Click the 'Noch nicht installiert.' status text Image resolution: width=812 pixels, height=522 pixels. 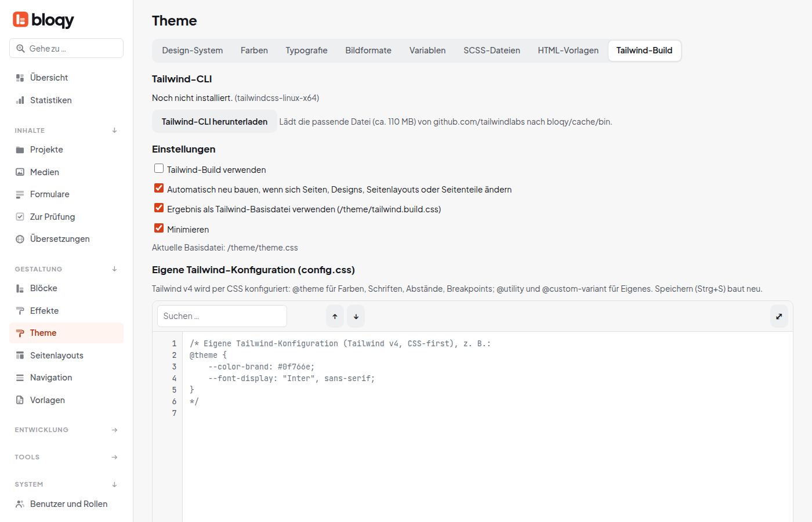pos(192,98)
